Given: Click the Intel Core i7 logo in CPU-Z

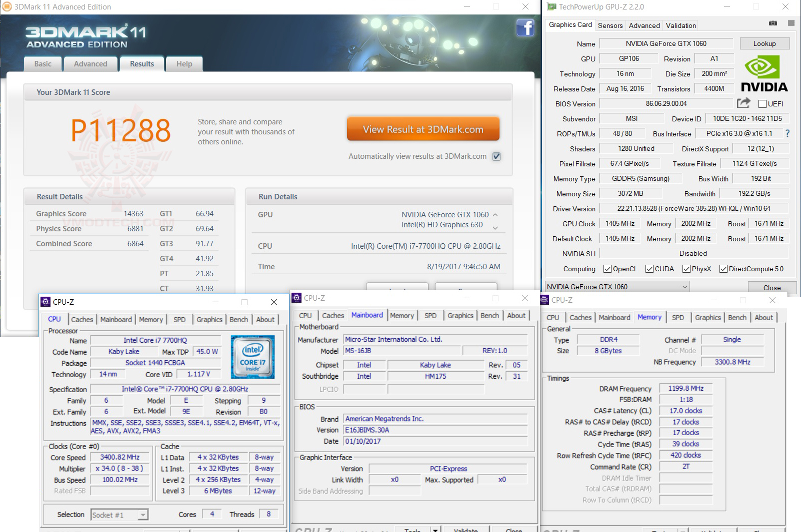Looking at the screenshot, I should [x=252, y=357].
